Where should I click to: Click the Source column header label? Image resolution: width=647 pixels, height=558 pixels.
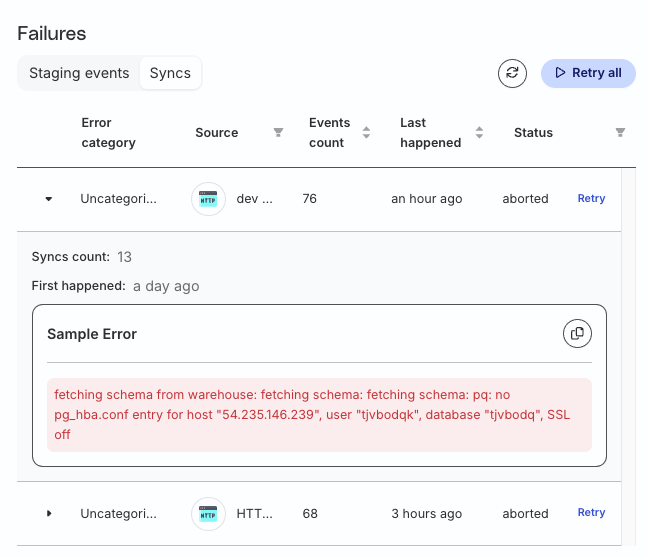tap(217, 132)
